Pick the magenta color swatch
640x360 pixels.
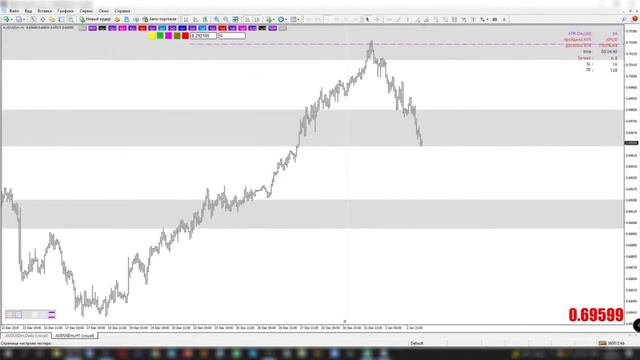169,36
